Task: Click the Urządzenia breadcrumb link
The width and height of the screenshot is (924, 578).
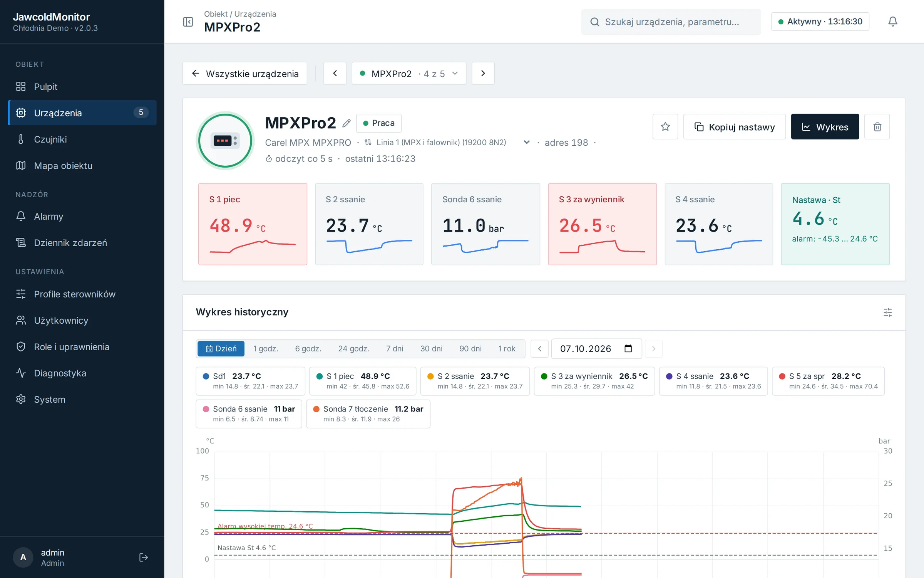Action: 255,14
